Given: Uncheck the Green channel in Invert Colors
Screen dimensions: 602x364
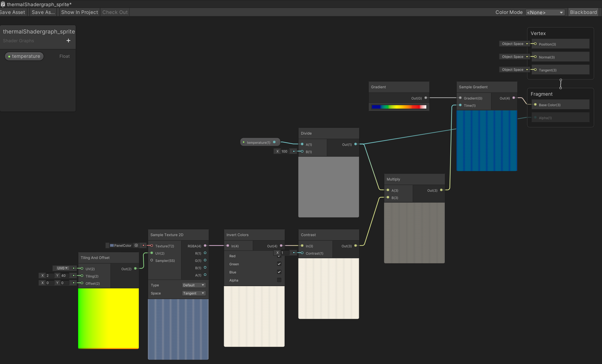Looking at the screenshot, I should tap(279, 264).
